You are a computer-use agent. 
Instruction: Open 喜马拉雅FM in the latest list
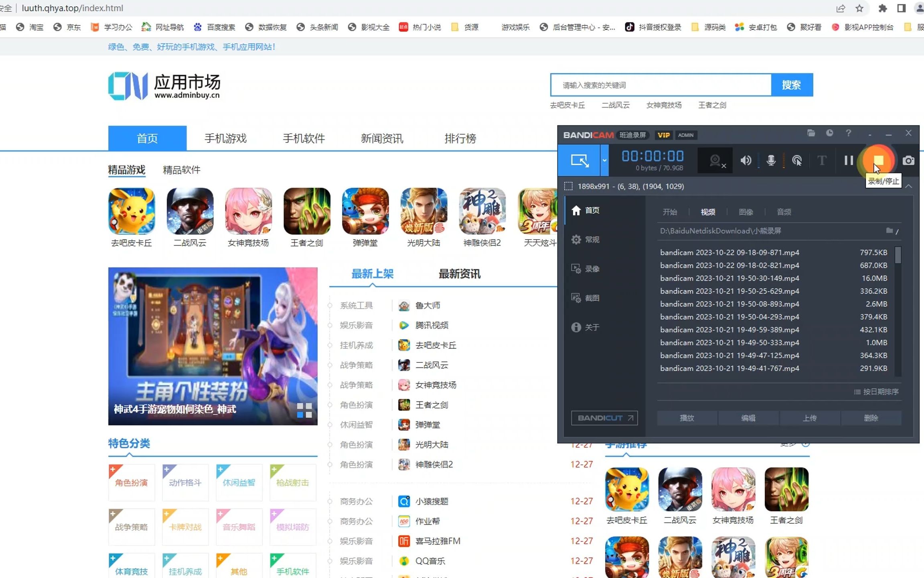click(x=438, y=541)
